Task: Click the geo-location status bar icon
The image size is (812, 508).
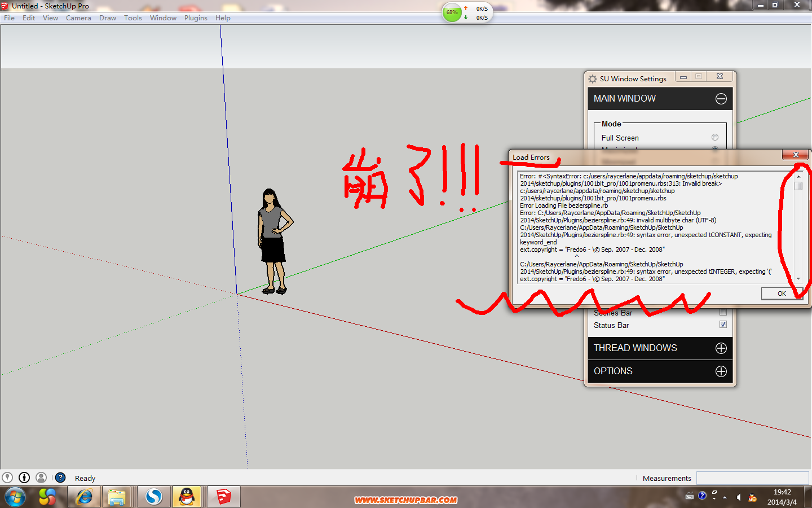Action: 7,478
